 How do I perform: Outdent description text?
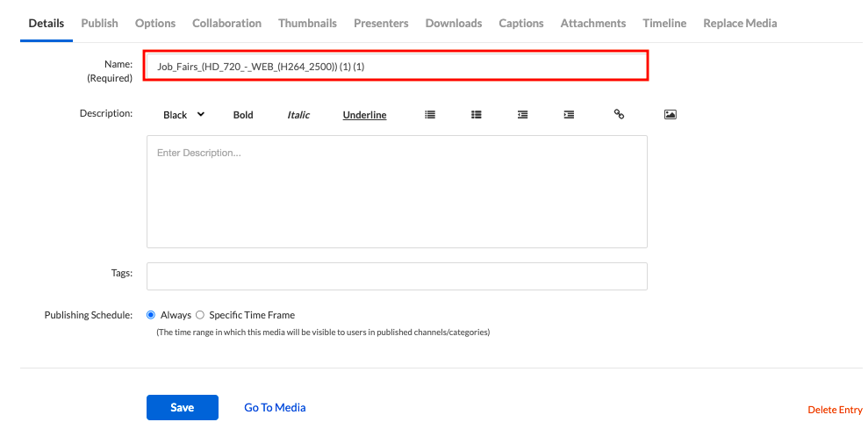click(x=522, y=114)
